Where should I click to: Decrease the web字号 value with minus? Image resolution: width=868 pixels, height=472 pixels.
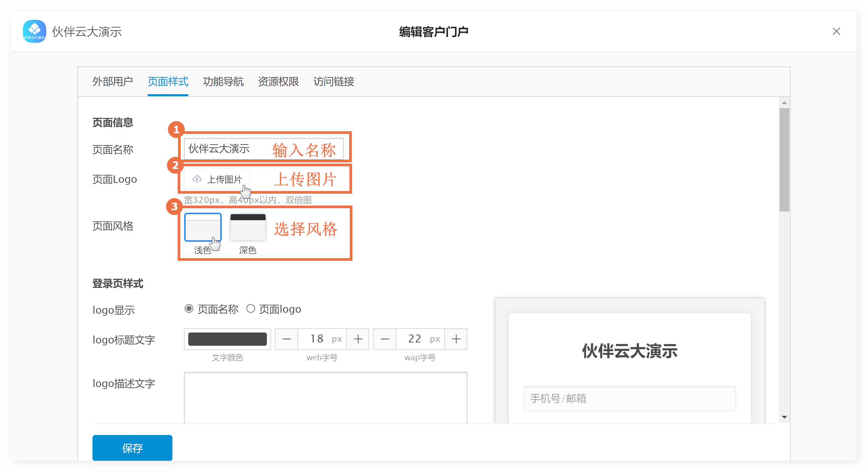point(286,339)
